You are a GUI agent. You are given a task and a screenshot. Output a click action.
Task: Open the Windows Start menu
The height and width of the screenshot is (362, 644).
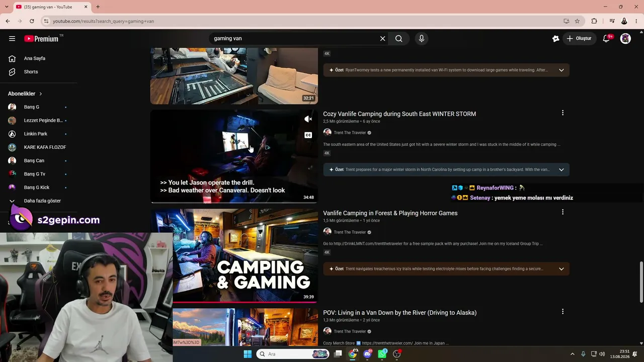[248, 354]
